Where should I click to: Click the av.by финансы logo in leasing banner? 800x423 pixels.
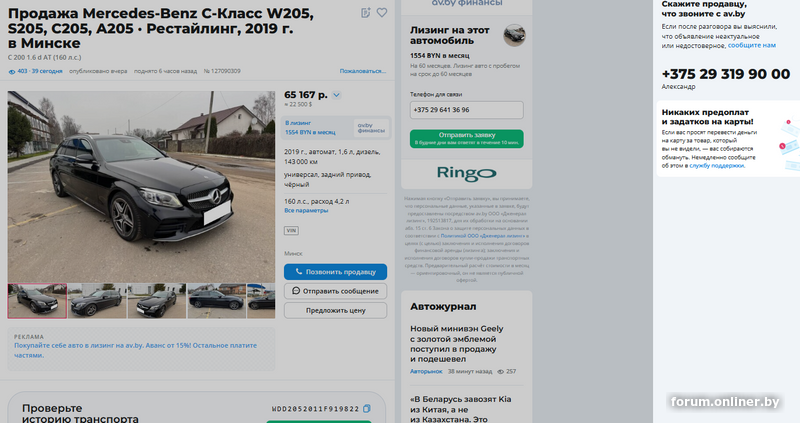(x=371, y=128)
